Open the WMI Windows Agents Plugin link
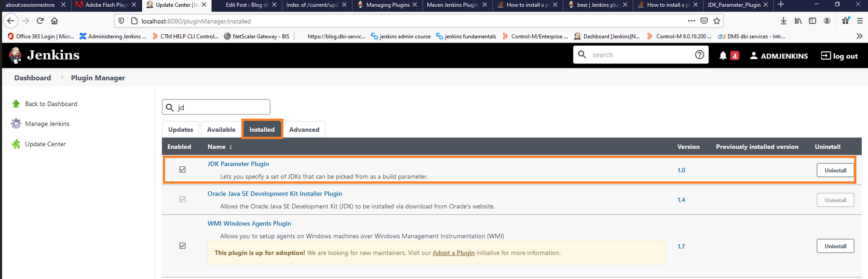Screen dimensions: 868x279 pyautogui.click(x=249, y=224)
